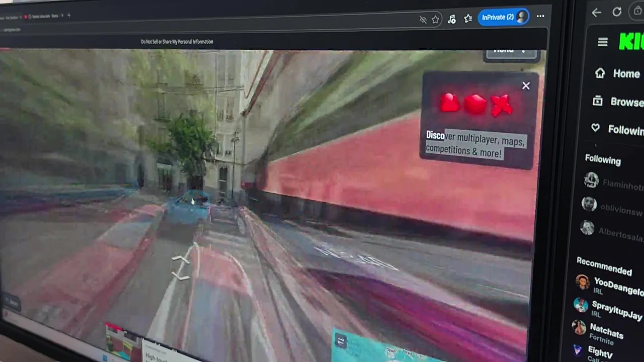This screenshot has width=644, height=362.
Task: Click the Kick logo
Action: point(631,42)
